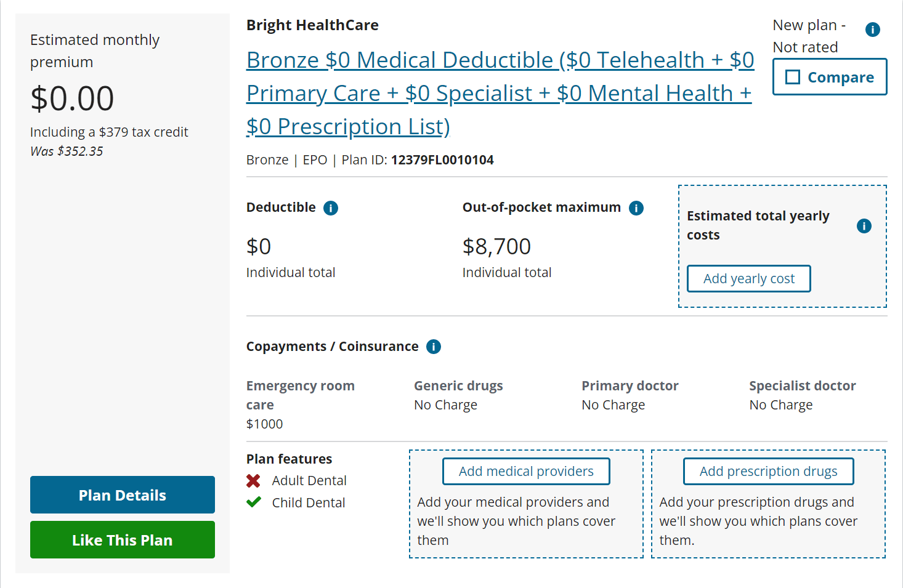Click info icon next to Deductible
903x588 pixels.
coord(331,208)
